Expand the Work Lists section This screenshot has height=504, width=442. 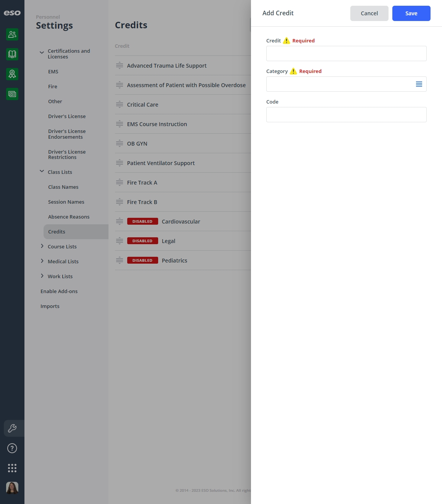(42, 276)
